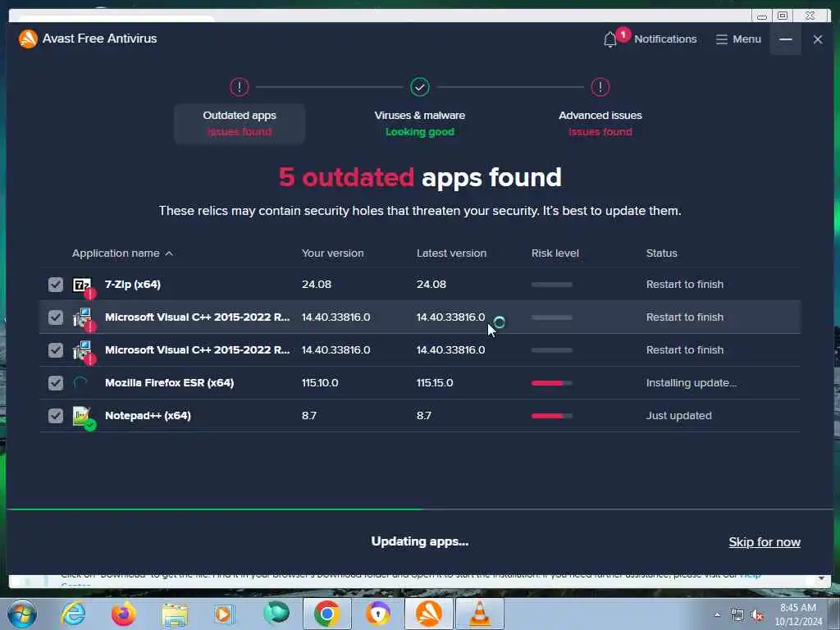840x630 pixels.
Task: Click Installing update... status for Firefox
Action: (691, 382)
